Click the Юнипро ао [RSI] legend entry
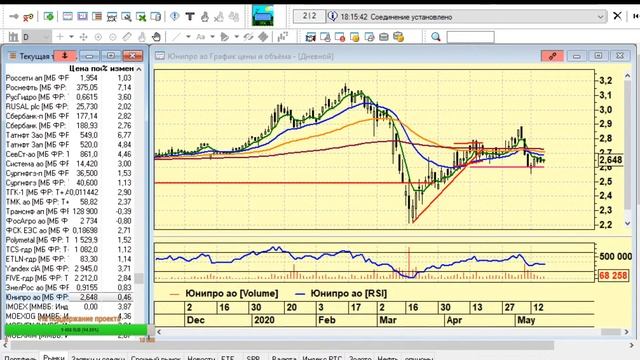Viewport: 640px width, 360px height. (341, 293)
